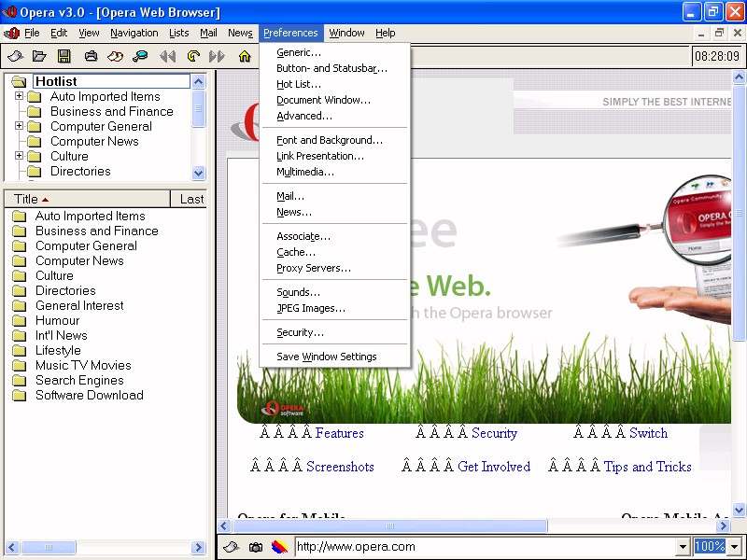Choose Font and Background... menu entry
Image resolution: width=747 pixels, height=560 pixels.
click(335, 140)
